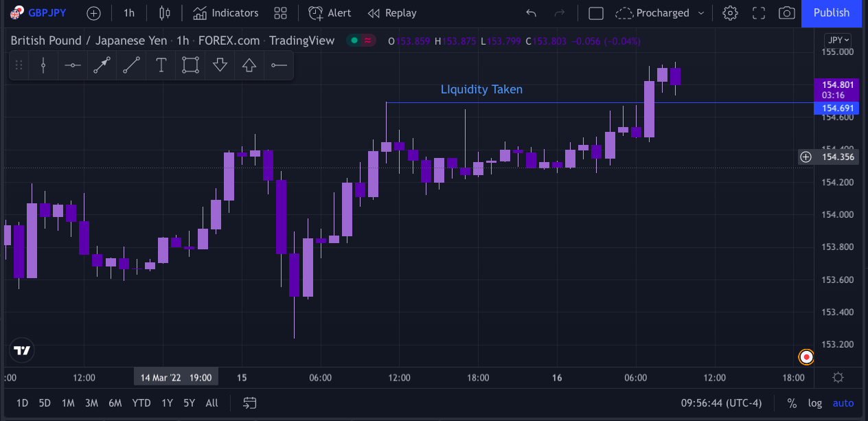Expand the Procharged layout menu
Viewport: 868px width, 421px height.
click(x=701, y=13)
